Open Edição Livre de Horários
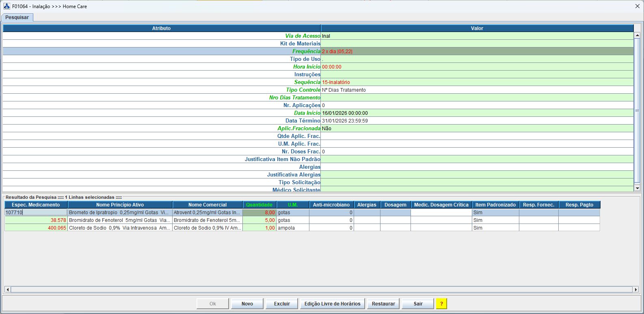 pos(332,303)
